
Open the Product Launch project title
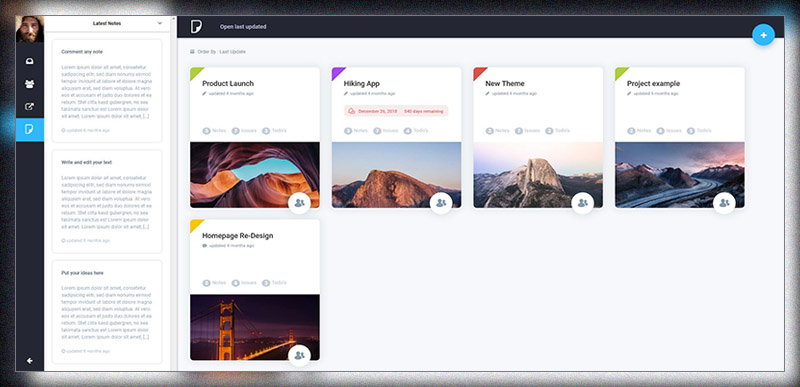228,84
